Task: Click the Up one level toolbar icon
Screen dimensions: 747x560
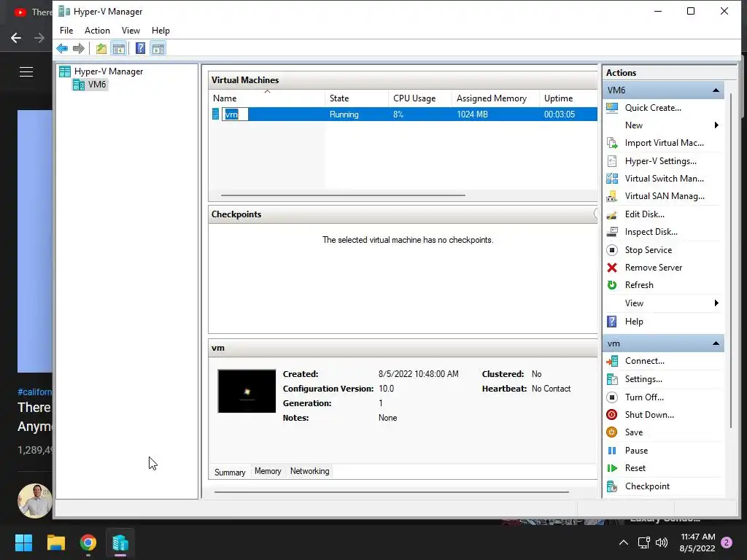Action: pyautogui.click(x=101, y=49)
